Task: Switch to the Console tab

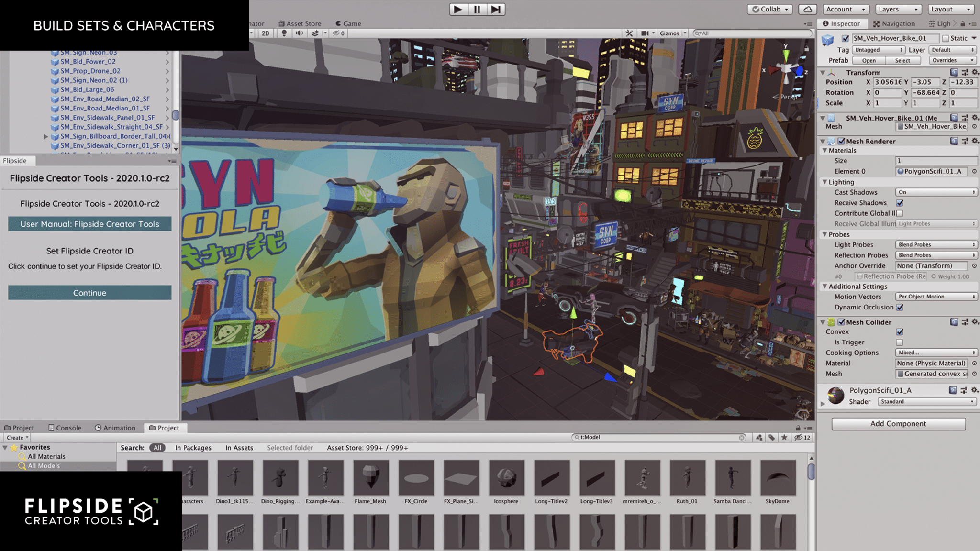Action: (65, 428)
